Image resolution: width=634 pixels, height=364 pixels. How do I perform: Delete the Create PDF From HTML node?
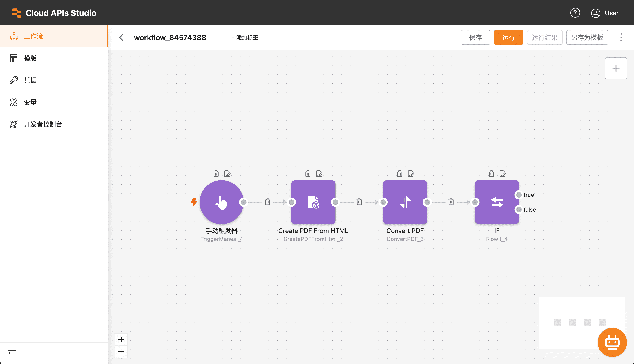[x=308, y=174]
